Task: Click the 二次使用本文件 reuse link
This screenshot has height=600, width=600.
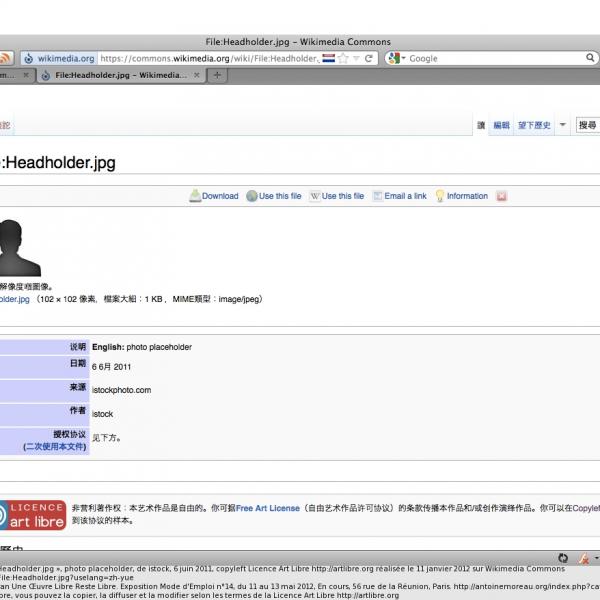Action: point(55,447)
